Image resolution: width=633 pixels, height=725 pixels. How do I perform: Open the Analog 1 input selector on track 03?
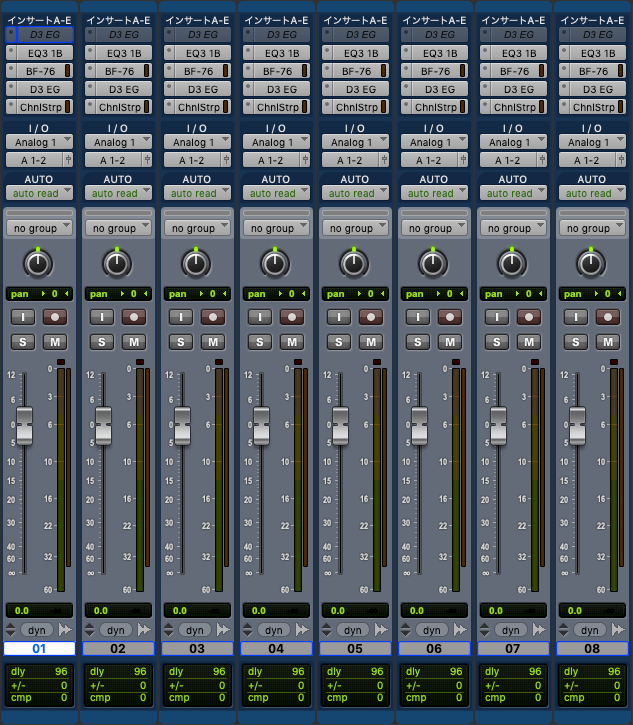pos(197,142)
